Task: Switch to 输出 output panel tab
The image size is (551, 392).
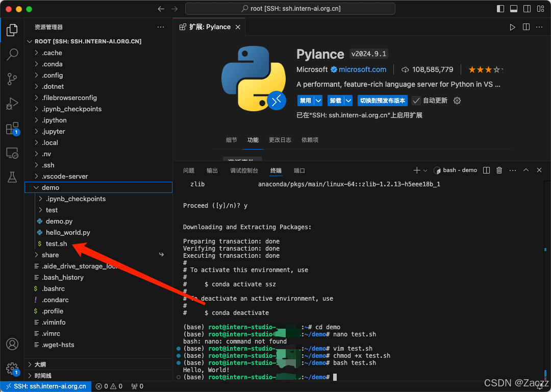Action: (x=212, y=170)
